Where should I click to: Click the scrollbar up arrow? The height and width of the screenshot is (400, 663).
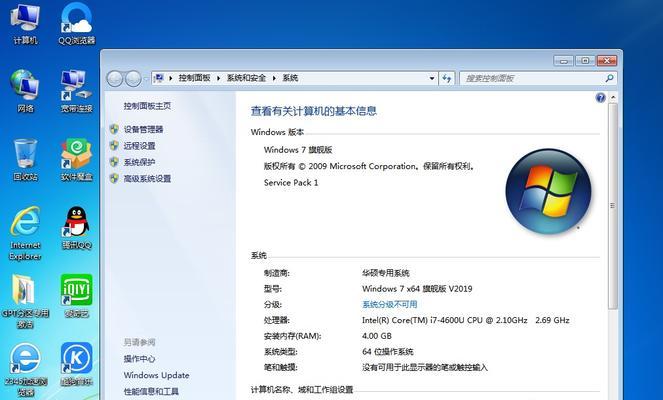[x=613, y=98]
